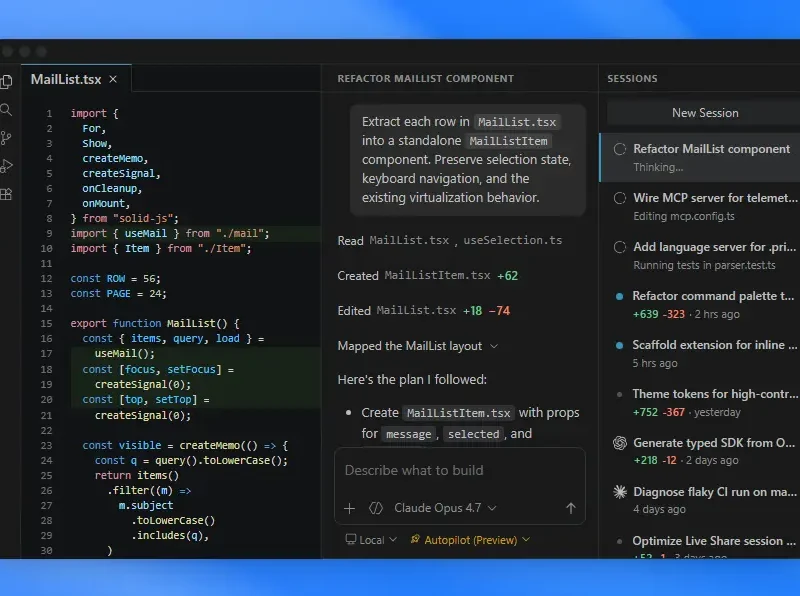This screenshot has width=800, height=596.
Task: Click the gray dot of Theme tokens session
Action: pyautogui.click(x=619, y=394)
